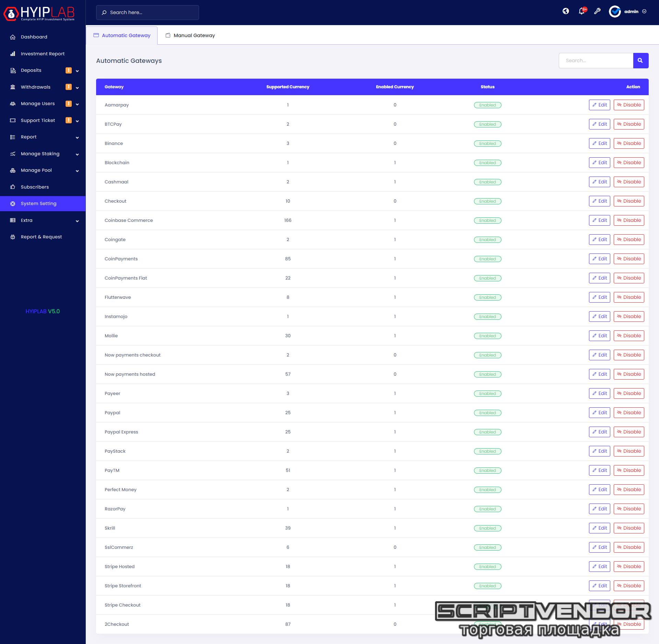Image resolution: width=659 pixels, height=644 pixels.
Task: Edit the Paypal gateway
Action: coord(599,413)
